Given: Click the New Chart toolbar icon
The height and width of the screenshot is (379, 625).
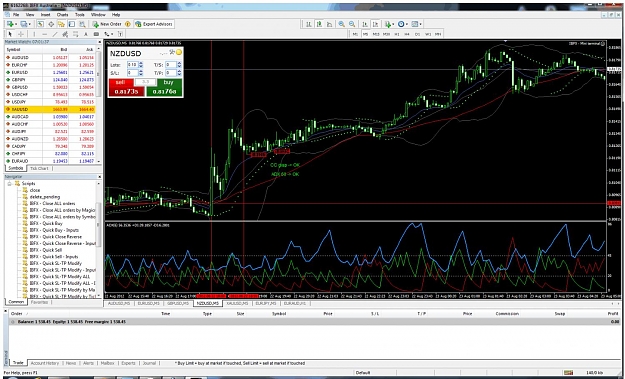Looking at the screenshot, I should coord(10,24).
